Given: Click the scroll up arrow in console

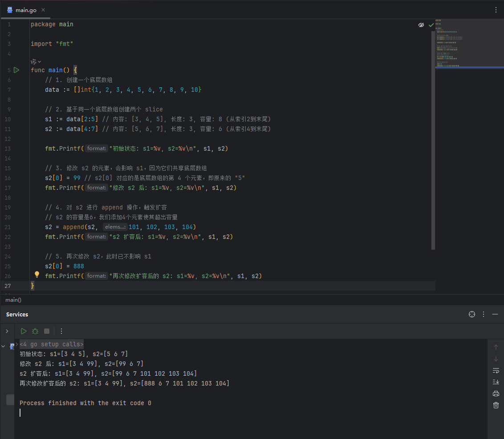Looking at the screenshot, I should pyautogui.click(x=496, y=347).
